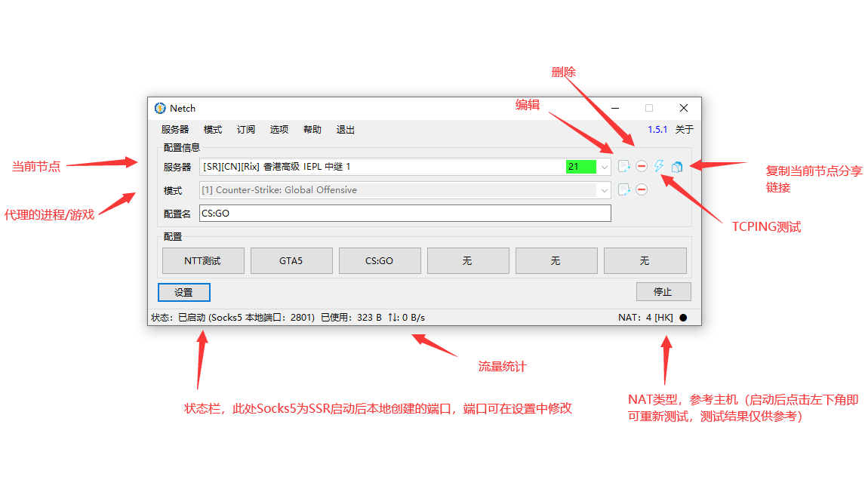This screenshot has width=868, height=492.
Task: Open 设置 settings button
Action: 183,292
